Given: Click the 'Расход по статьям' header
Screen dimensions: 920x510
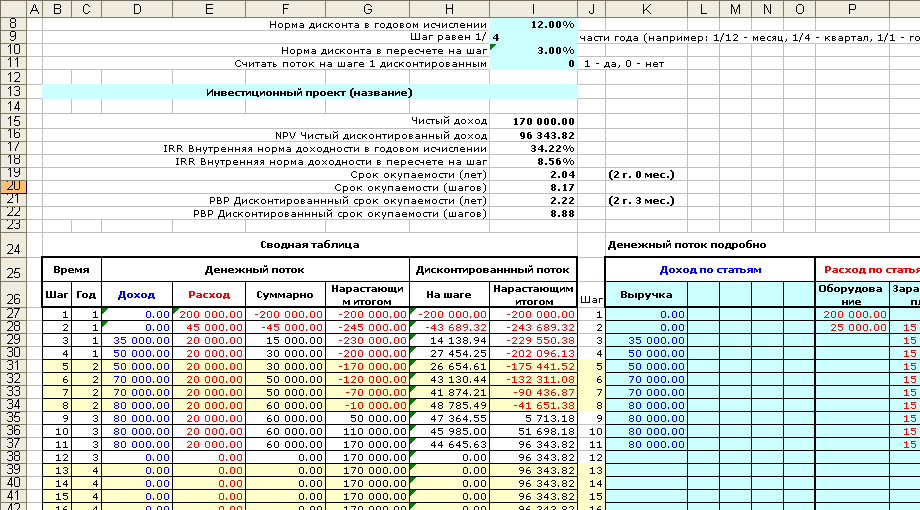Looking at the screenshot, I should pos(868,270).
